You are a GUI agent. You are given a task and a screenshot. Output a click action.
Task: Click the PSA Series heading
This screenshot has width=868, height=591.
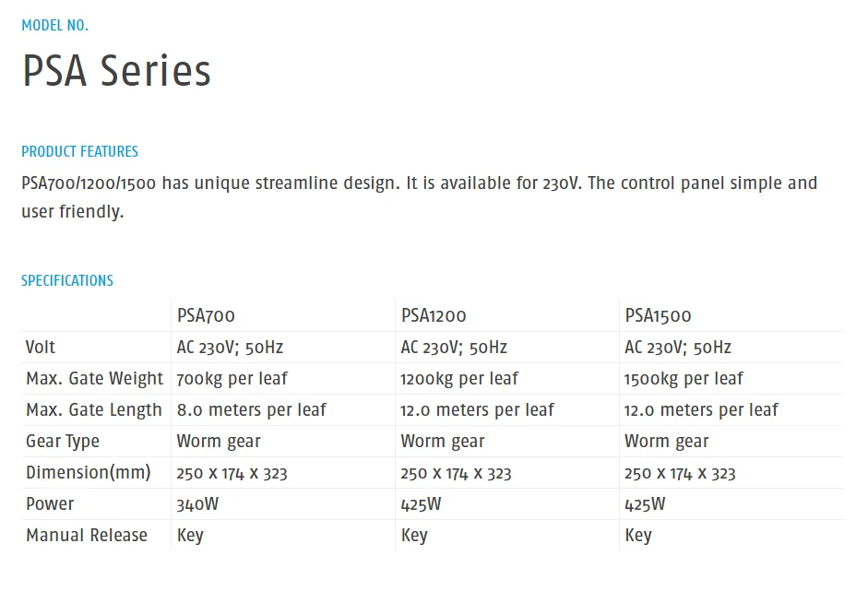[116, 71]
